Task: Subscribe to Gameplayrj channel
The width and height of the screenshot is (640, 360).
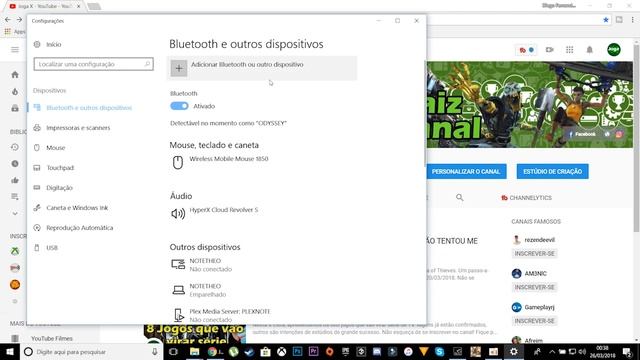Action: tap(534, 321)
